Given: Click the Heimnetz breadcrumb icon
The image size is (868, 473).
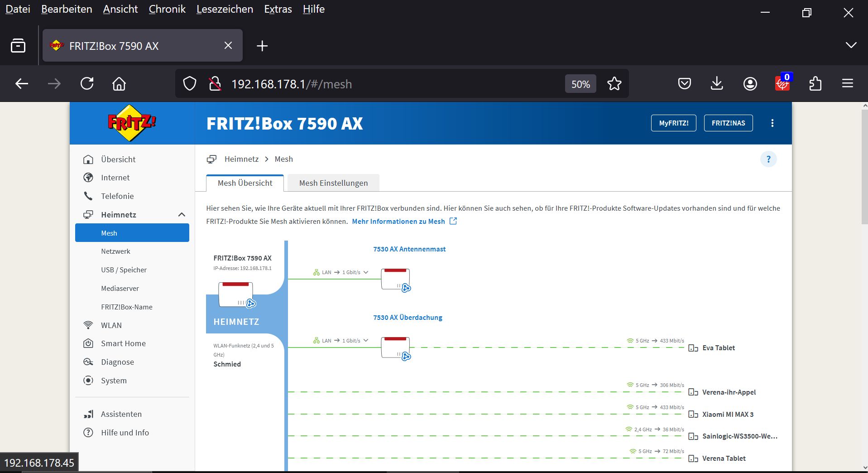Looking at the screenshot, I should (211, 159).
